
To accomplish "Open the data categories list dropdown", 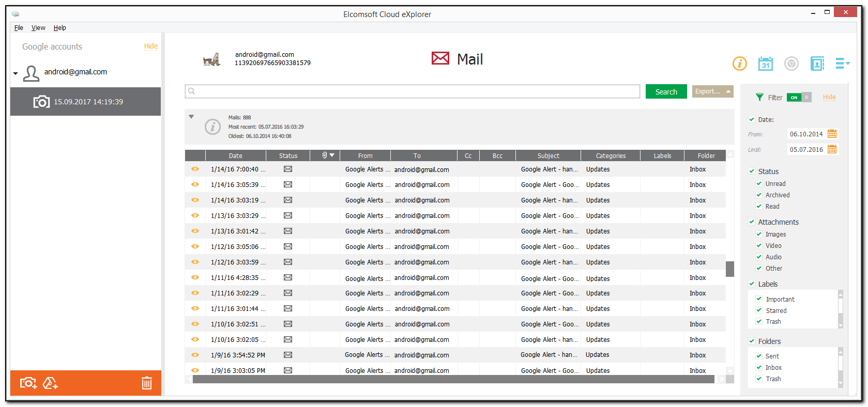I will coord(843,64).
